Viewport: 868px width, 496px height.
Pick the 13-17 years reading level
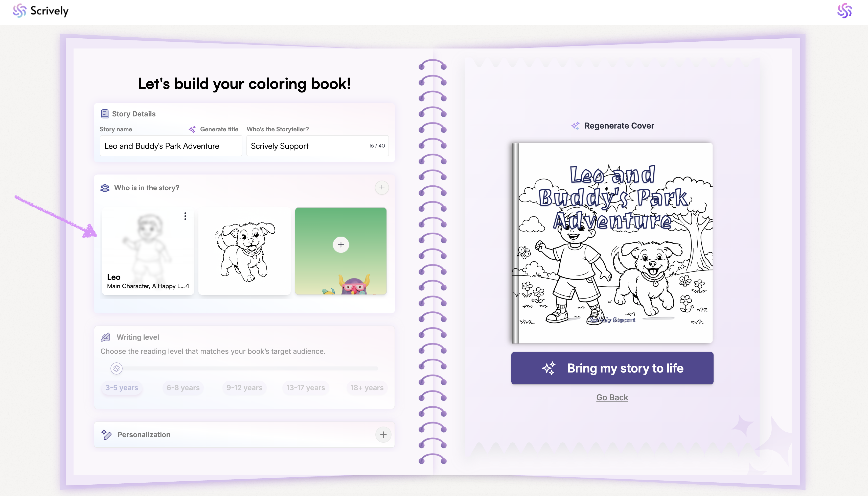point(306,388)
